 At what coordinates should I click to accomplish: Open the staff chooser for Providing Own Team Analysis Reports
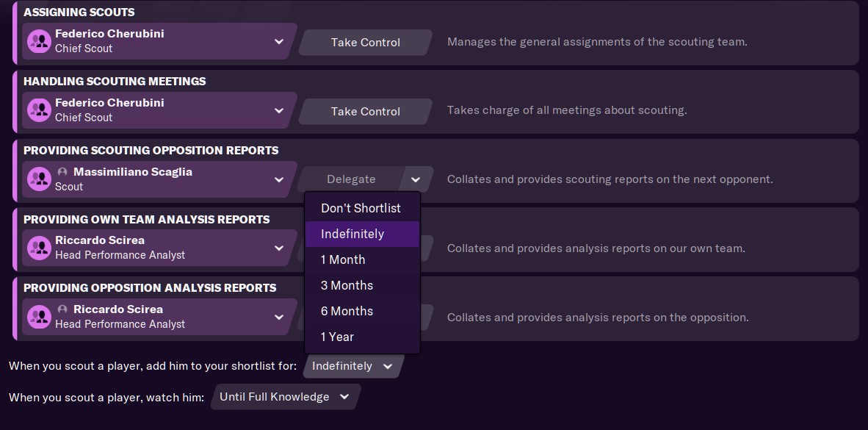tap(279, 248)
